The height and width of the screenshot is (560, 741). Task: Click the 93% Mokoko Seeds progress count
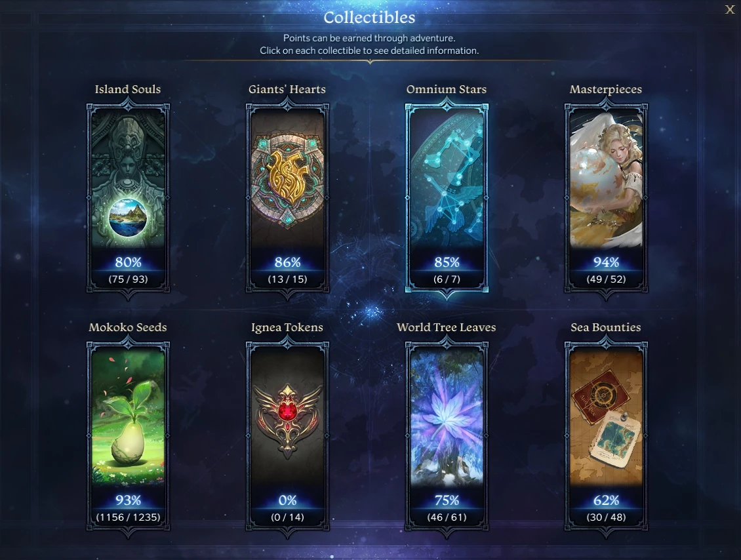coord(128,517)
